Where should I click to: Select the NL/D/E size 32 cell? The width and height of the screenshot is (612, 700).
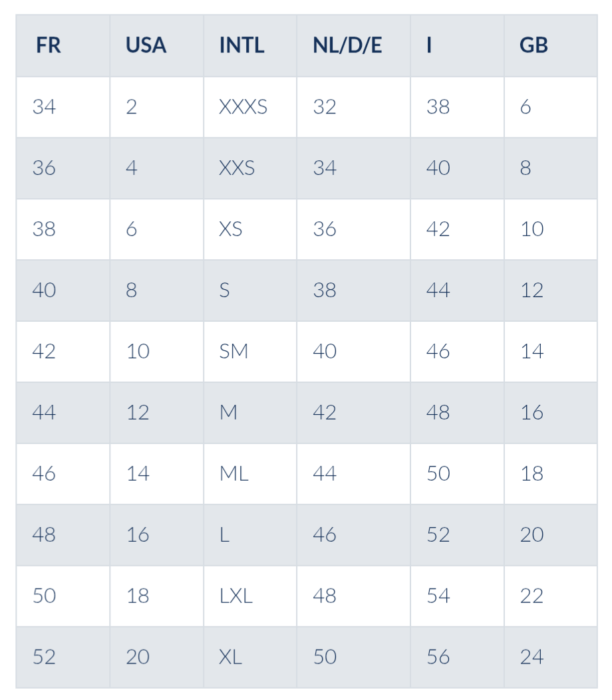(354, 107)
